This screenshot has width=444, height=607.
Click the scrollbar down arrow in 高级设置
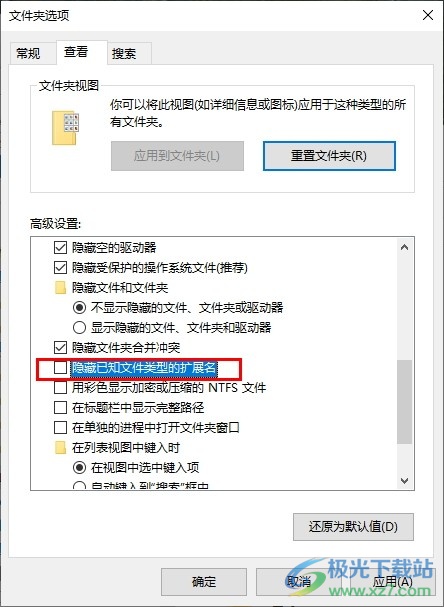tap(405, 481)
